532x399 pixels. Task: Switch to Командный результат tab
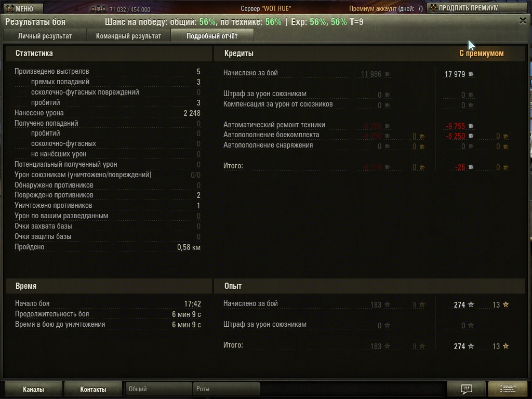(x=128, y=36)
